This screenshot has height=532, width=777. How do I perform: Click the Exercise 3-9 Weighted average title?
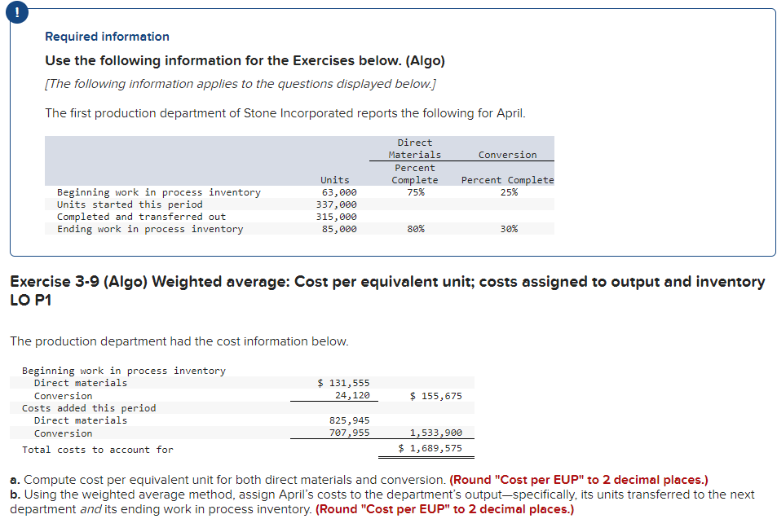pyautogui.click(x=387, y=290)
